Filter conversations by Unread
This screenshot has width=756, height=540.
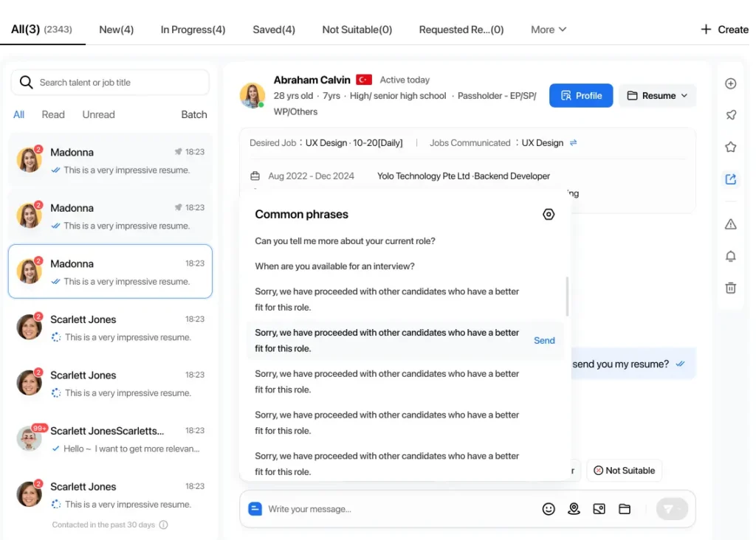click(x=98, y=114)
